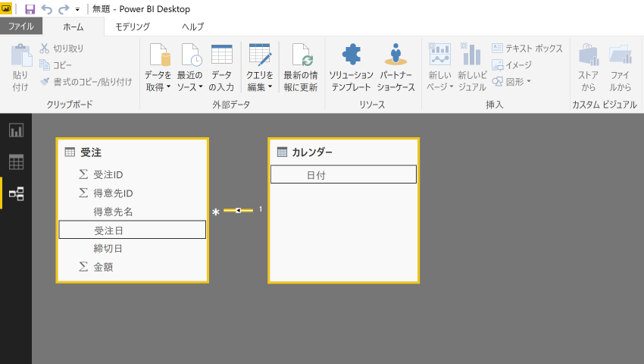Click 書式のコピー/貼り付け format painter
Screen dimensions: 644x364
click(x=86, y=82)
